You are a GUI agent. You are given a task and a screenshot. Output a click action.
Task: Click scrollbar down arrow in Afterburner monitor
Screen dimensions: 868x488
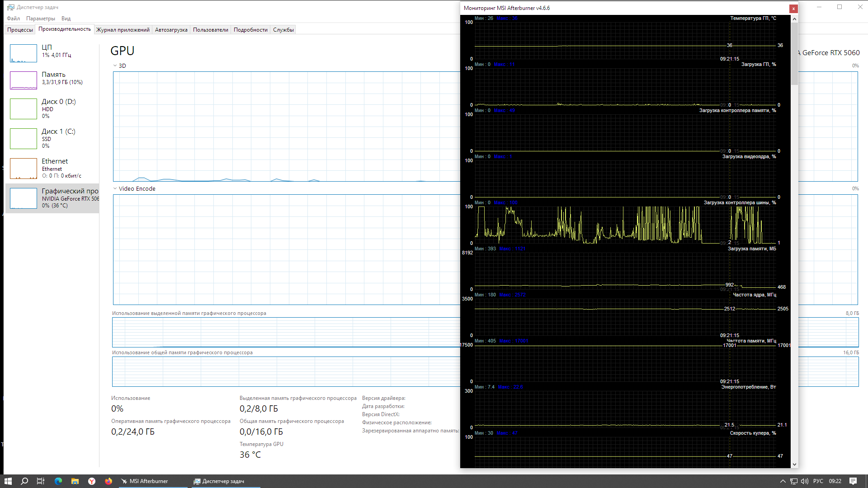pos(794,464)
